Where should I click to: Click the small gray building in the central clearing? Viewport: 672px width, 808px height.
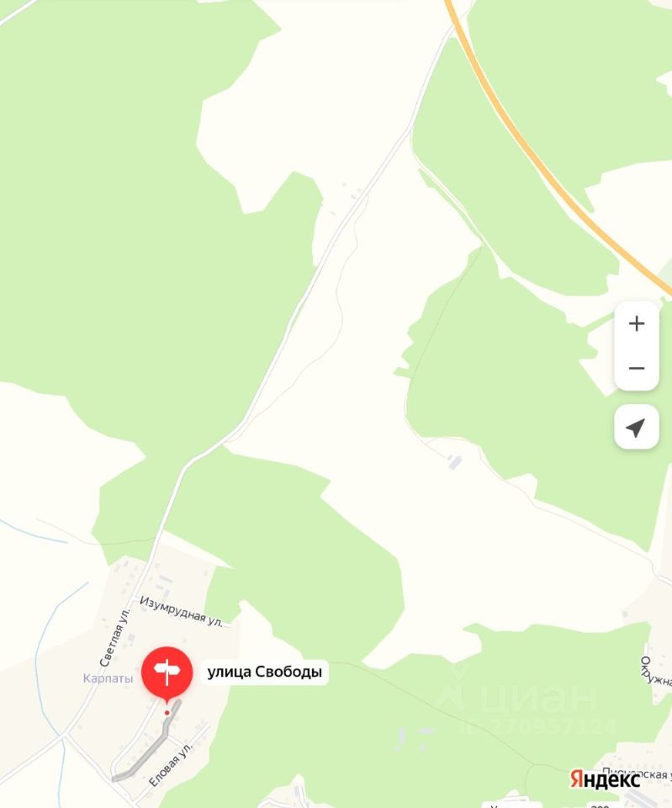coord(453,462)
